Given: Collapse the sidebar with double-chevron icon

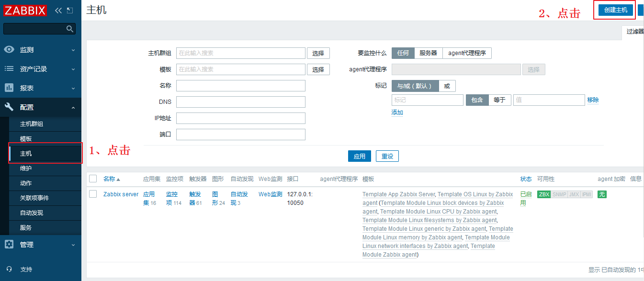Looking at the screenshot, I should tap(58, 10).
